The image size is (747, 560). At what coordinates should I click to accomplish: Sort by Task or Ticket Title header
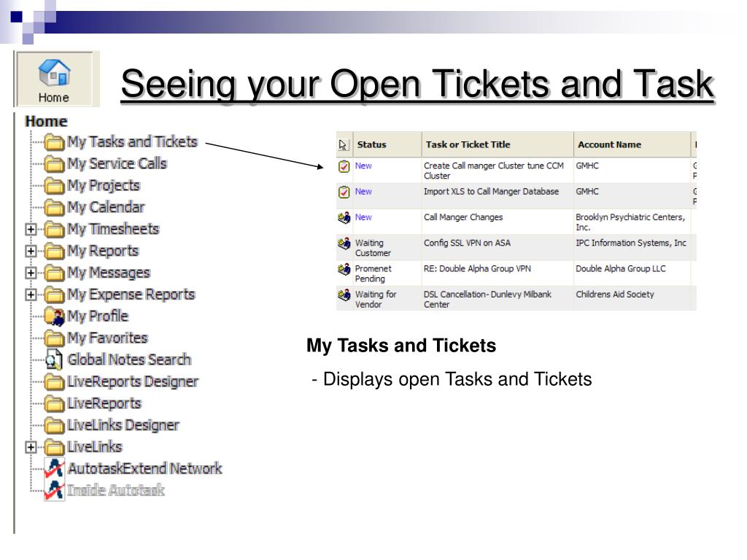498,145
